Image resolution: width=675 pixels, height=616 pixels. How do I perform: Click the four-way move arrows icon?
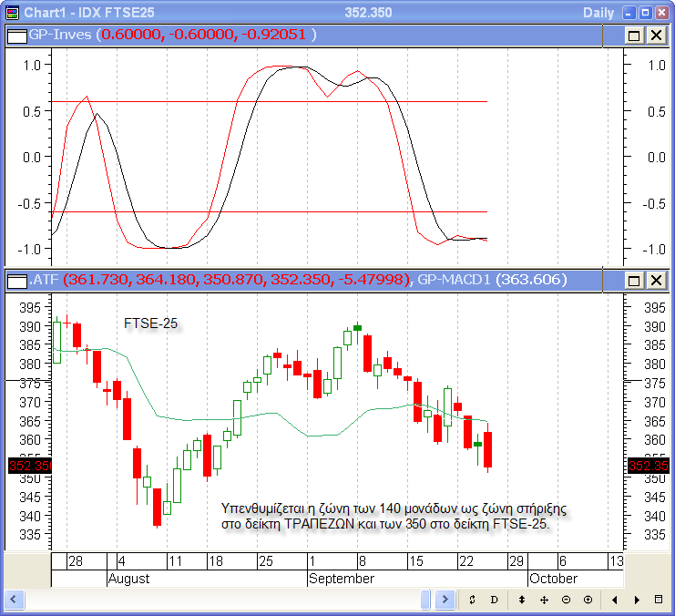click(x=544, y=600)
